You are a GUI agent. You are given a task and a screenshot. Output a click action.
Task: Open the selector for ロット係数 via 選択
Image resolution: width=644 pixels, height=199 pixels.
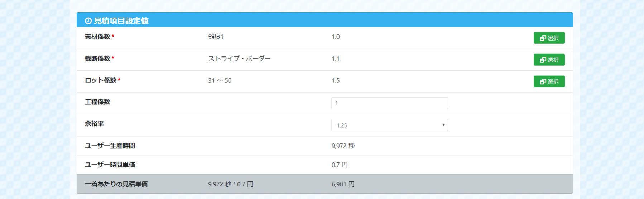pos(549,81)
